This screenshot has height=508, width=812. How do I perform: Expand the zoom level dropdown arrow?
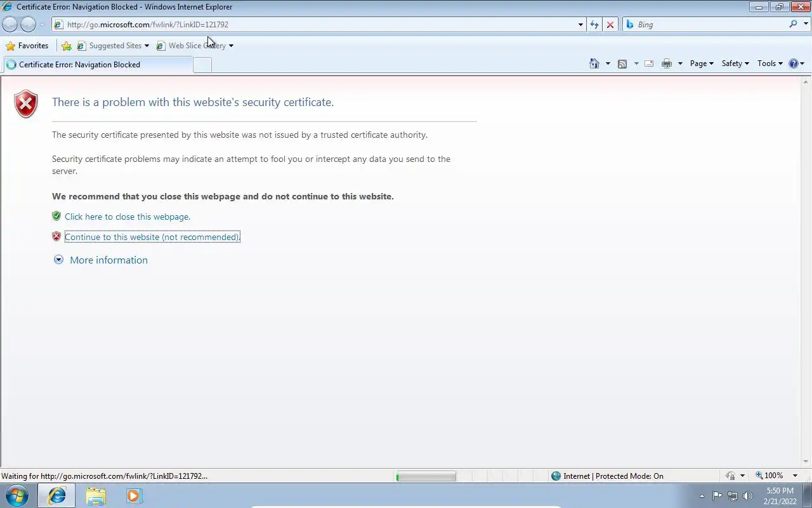[x=795, y=476]
